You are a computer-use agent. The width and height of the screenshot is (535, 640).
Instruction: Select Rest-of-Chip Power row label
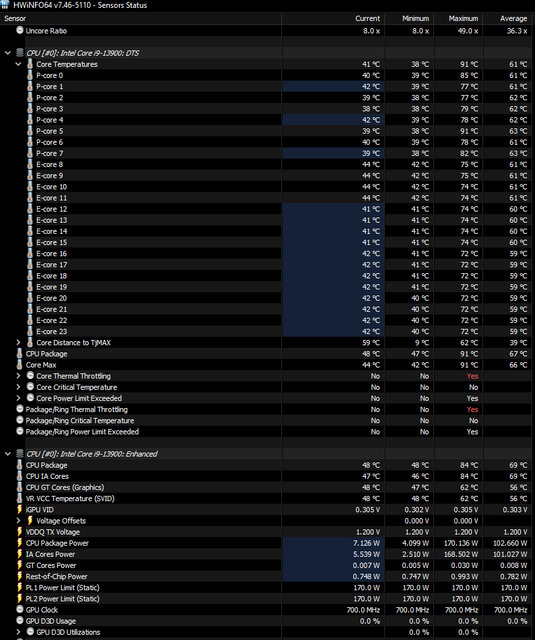(x=56, y=576)
